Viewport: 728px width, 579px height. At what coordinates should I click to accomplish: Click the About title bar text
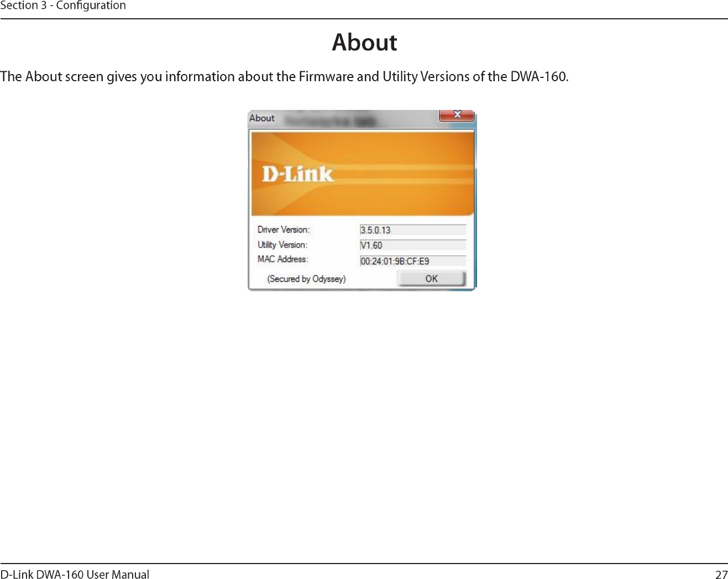click(262, 118)
